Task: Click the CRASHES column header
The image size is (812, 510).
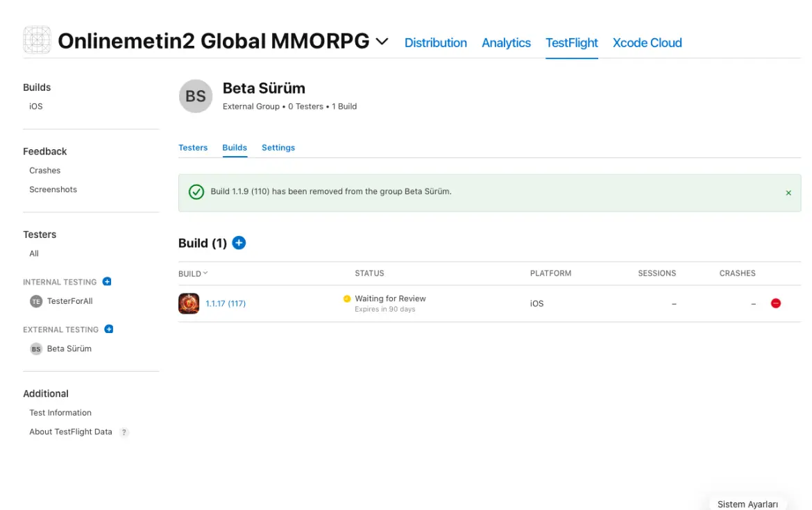Action: [x=737, y=273]
